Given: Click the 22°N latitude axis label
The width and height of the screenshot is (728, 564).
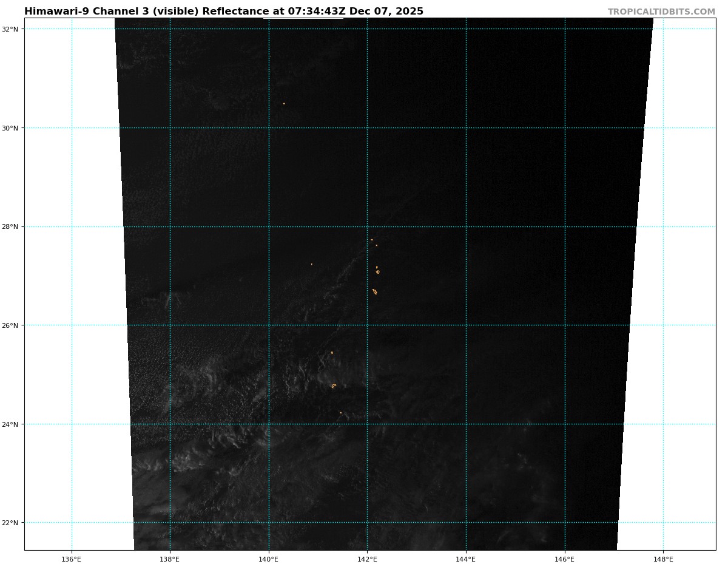Looking at the screenshot, I should pyautogui.click(x=12, y=523).
